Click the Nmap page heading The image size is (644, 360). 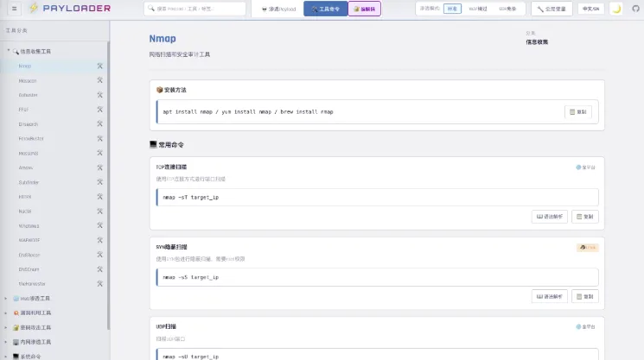(x=163, y=39)
